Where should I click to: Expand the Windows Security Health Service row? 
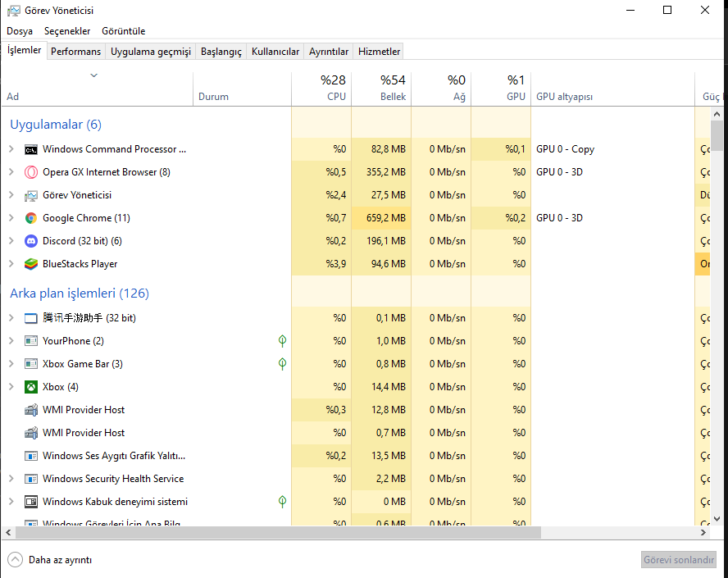(x=11, y=478)
